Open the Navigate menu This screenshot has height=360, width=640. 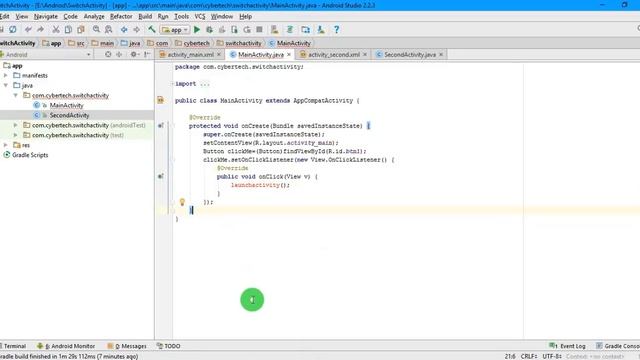click(46, 16)
